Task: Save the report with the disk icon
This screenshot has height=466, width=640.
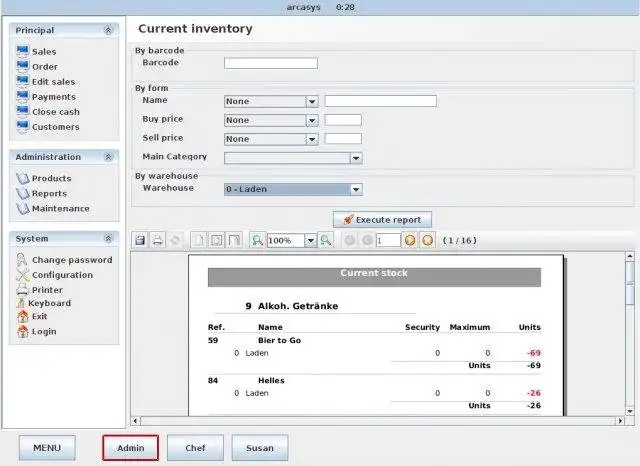Action: [x=140, y=240]
